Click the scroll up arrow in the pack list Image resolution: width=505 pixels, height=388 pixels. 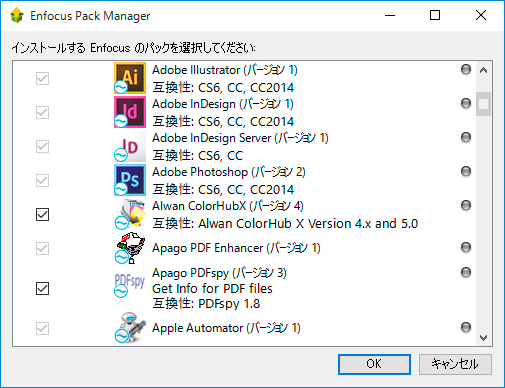coord(483,70)
